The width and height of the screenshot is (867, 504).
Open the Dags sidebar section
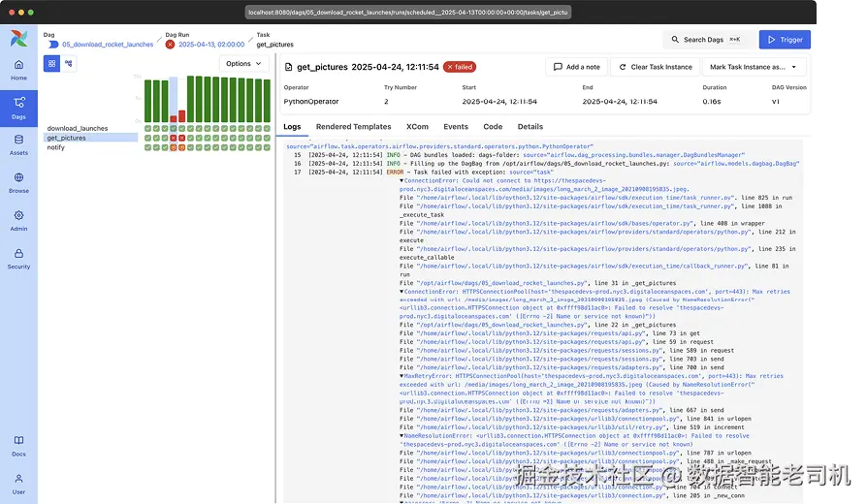point(18,109)
